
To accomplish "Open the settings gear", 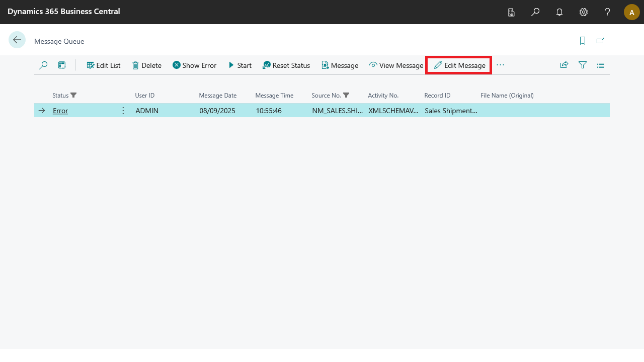I will coord(584,12).
